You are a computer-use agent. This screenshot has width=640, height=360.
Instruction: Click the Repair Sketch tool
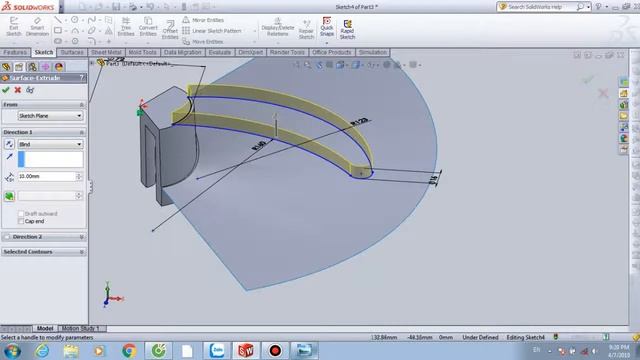tap(306, 29)
